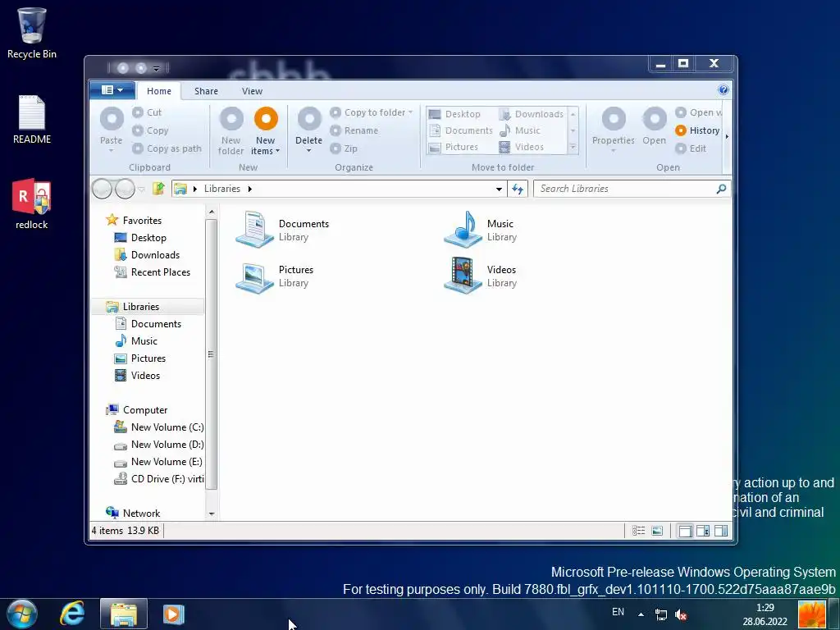
Task: Open the Help question mark icon
Action: tap(724, 89)
